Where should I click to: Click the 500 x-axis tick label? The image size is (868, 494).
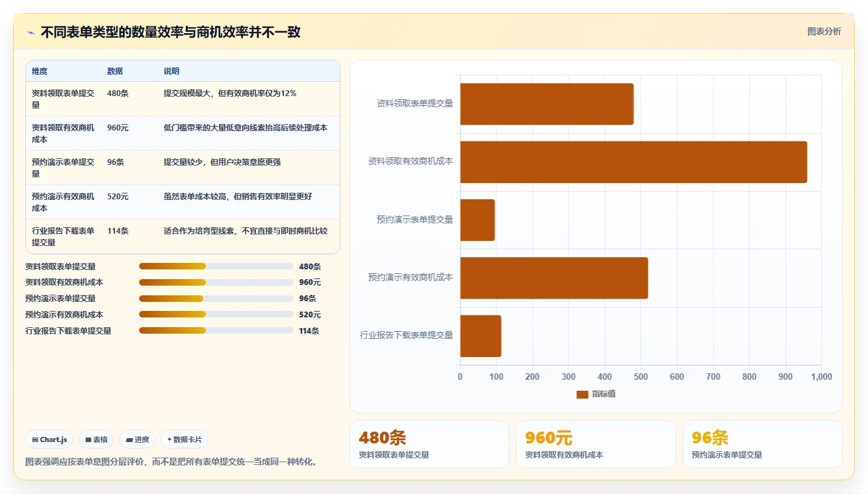point(641,377)
